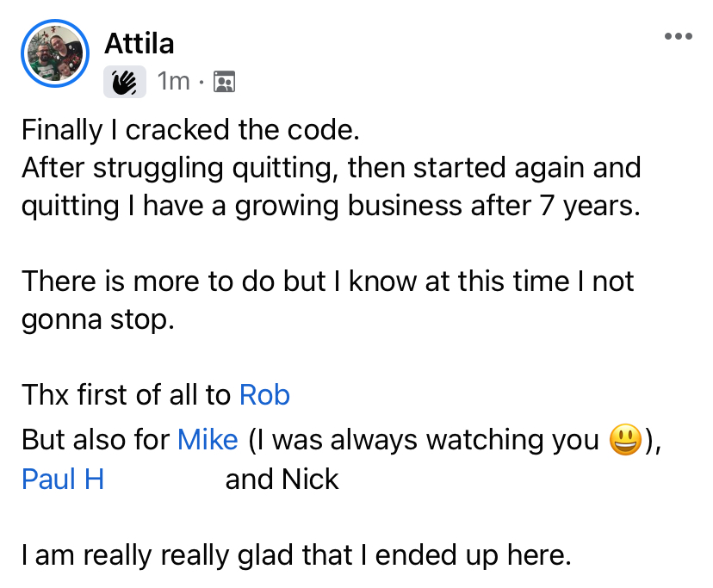
Task: Click the "Thx first of all to" text
Action: tap(127, 395)
